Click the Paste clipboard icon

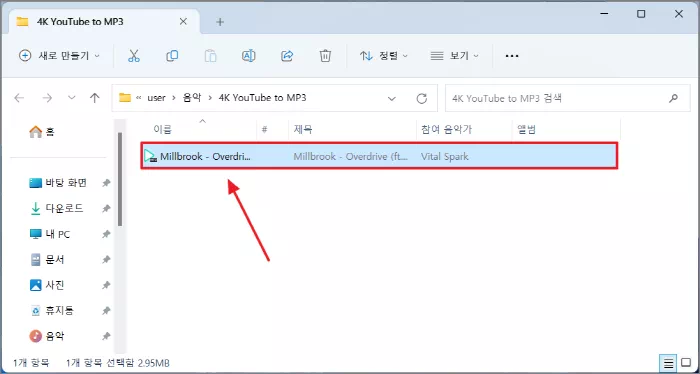click(x=210, y=56)
